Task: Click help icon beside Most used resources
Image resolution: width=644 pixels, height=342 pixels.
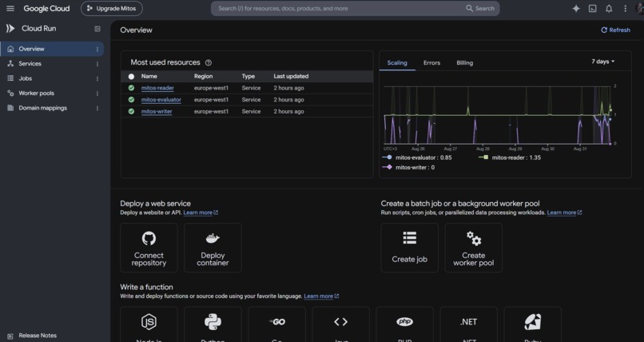Action: click(x=209, y=63)
